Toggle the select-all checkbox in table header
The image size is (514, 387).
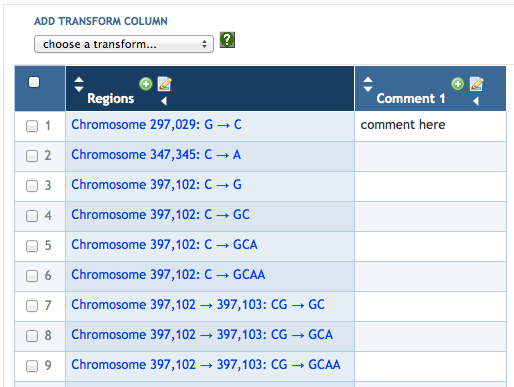coord(34,82)
